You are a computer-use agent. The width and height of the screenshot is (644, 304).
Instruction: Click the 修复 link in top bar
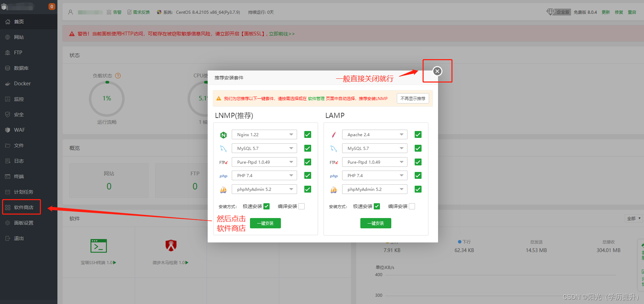pyautogui.click(x=619, y=12)
